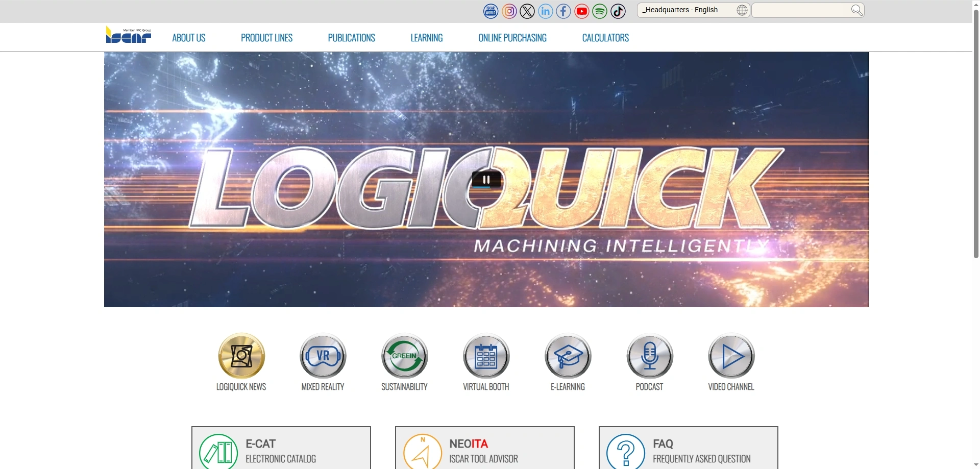
Task: Open the Video Channel play icon
Action: 731,356
